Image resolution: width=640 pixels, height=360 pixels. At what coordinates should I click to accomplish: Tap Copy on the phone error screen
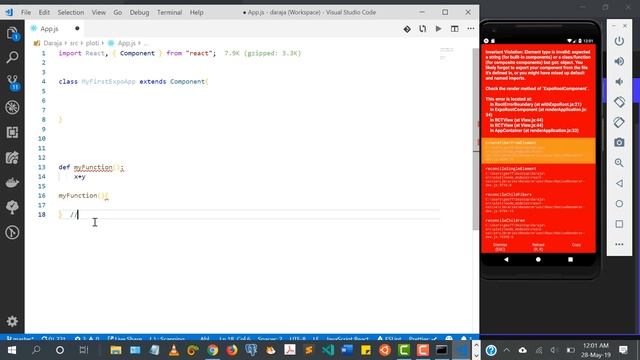click(576, 245)
